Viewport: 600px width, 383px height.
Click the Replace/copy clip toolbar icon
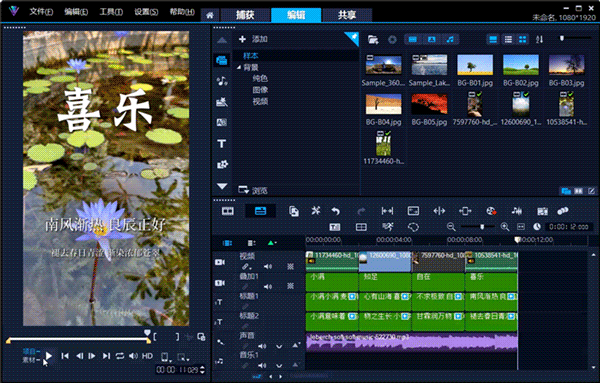tap(294, 211)
